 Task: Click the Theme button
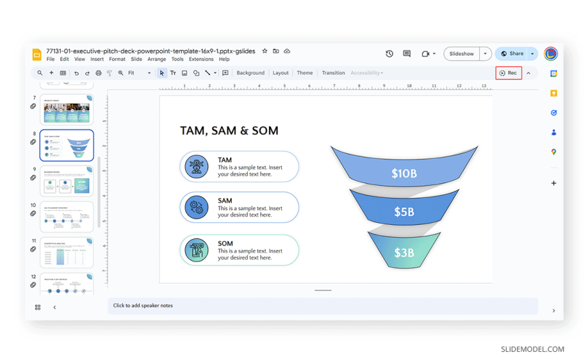[305, 73]
